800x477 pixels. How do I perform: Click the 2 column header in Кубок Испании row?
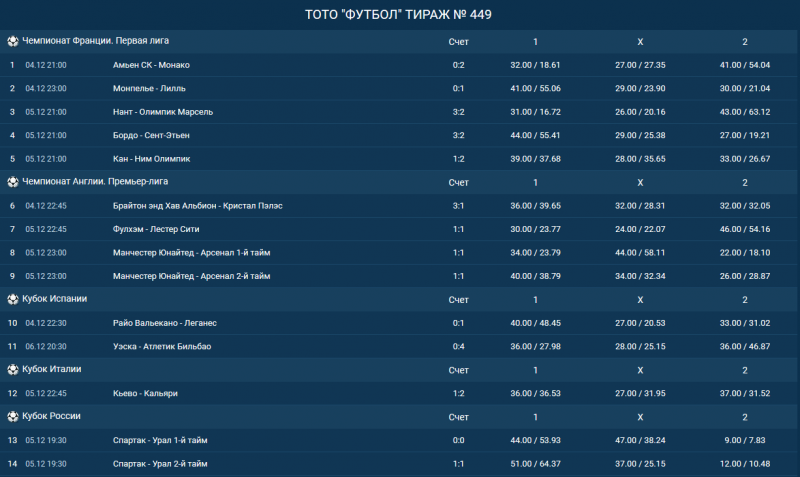(x=745, y=300)
